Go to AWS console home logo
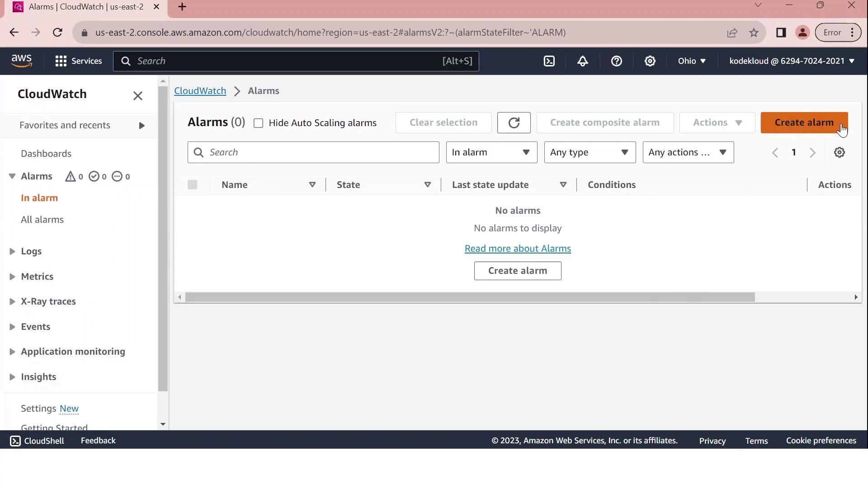Viewport: 868px width, 488px height. tap(21, 61)
